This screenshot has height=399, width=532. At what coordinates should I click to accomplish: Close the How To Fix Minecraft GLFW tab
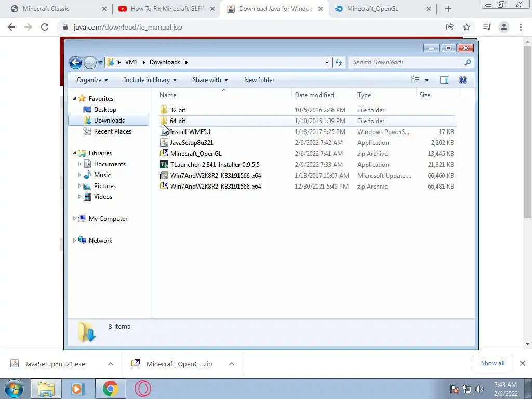(212, 9)
